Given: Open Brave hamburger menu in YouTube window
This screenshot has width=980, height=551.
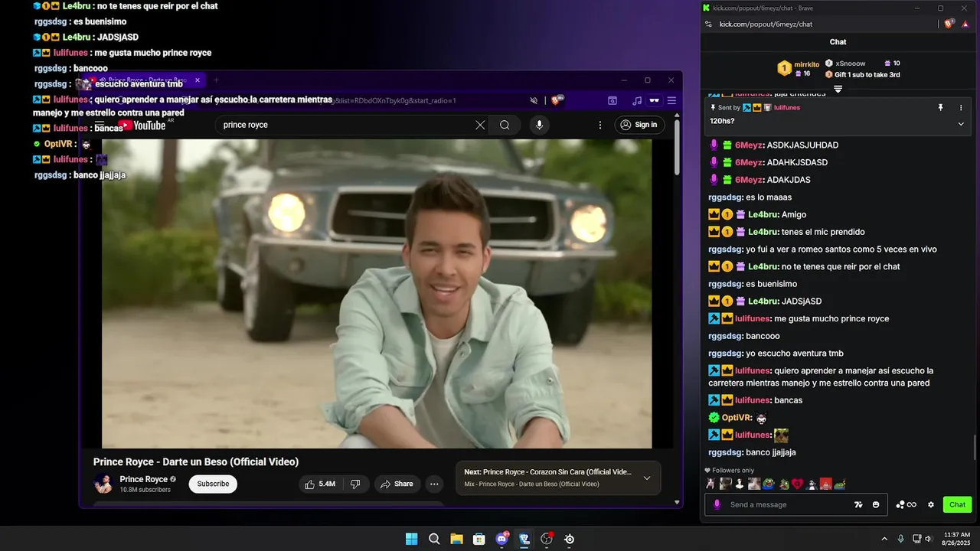Looking at the screenshot, I should coord(671,100).
